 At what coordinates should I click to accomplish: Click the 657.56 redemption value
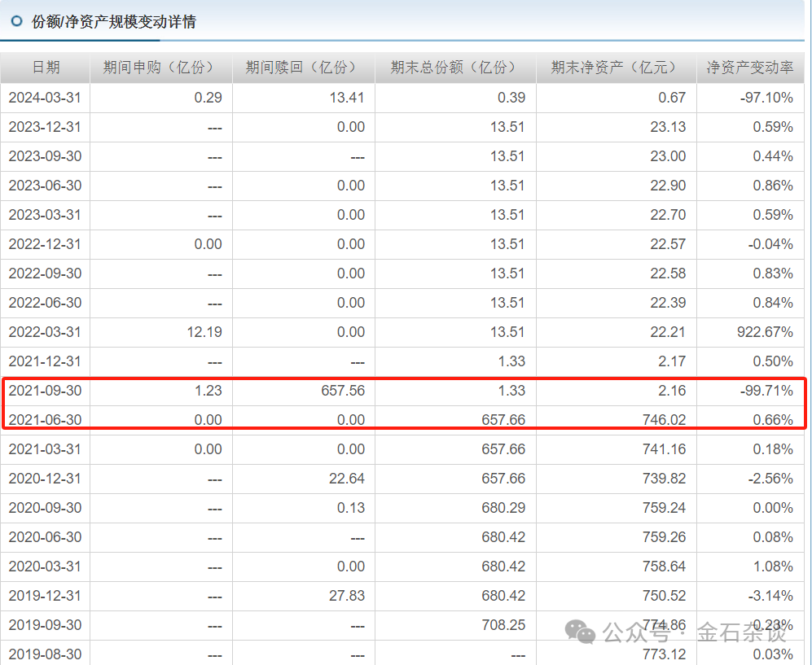click(343, 391)
